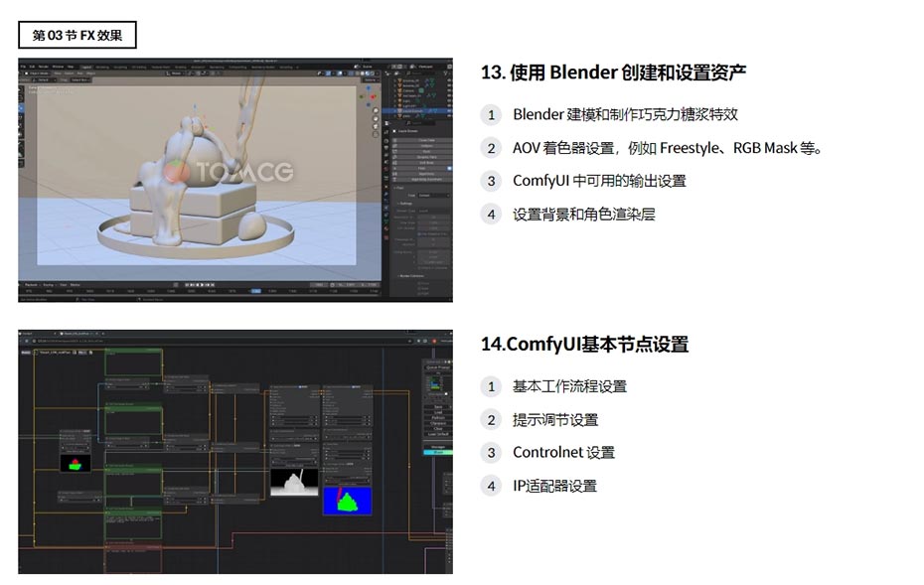
Task: Toggle the camera view icon in Blender viewport
Action: (376, 126)
